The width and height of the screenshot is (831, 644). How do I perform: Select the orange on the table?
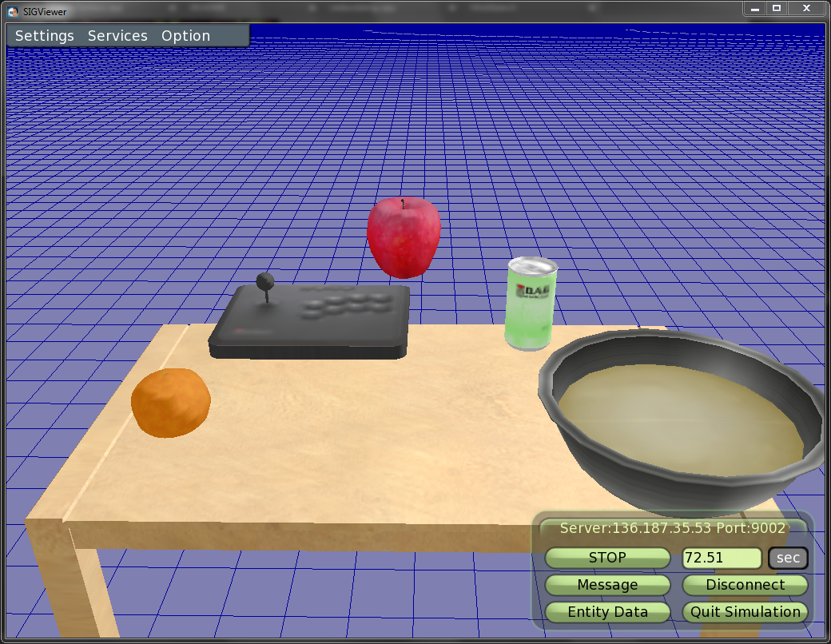click(170, 403)
